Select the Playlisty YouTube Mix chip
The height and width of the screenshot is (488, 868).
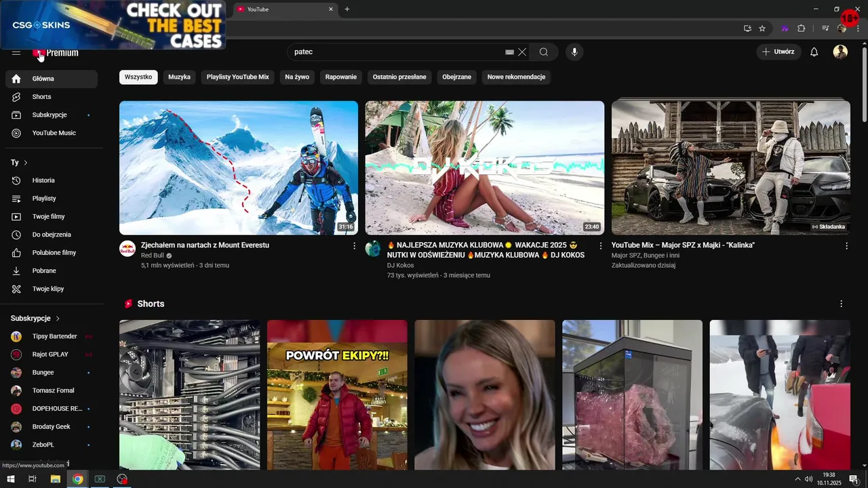[x=238, y=77]
